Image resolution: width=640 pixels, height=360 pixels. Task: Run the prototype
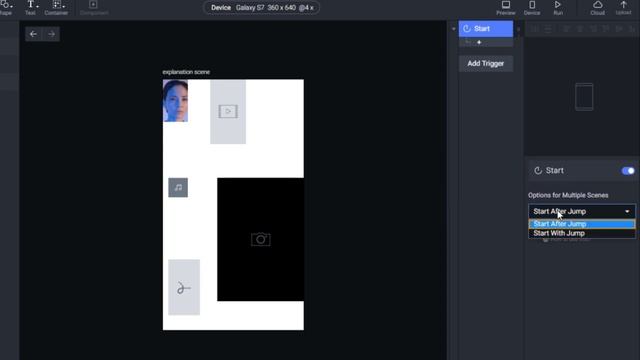[558, 7]
